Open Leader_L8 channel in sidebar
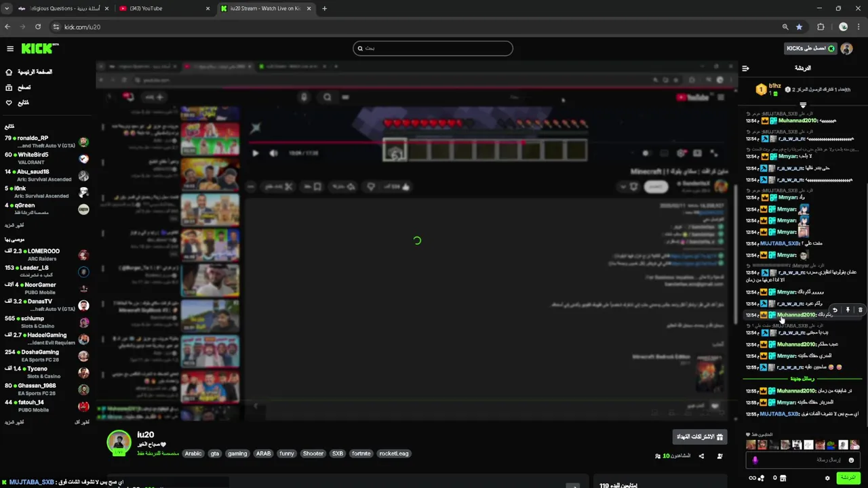 coord(47,272)
